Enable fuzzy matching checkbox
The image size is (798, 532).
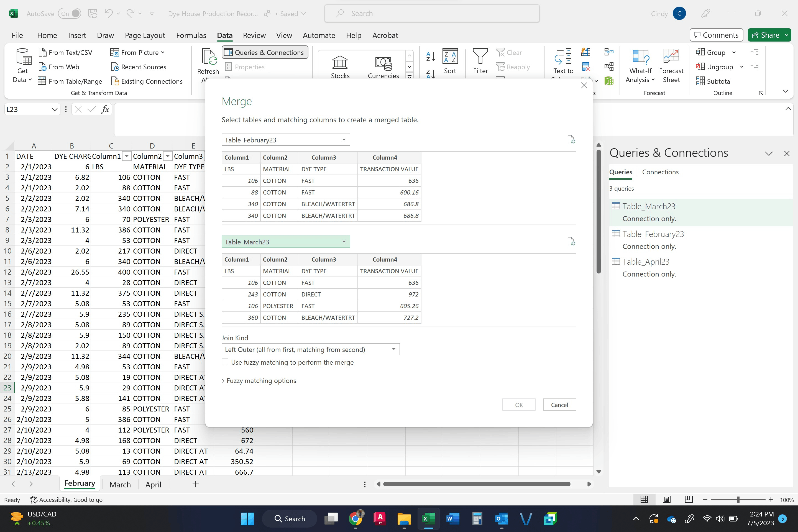[225, 362]
